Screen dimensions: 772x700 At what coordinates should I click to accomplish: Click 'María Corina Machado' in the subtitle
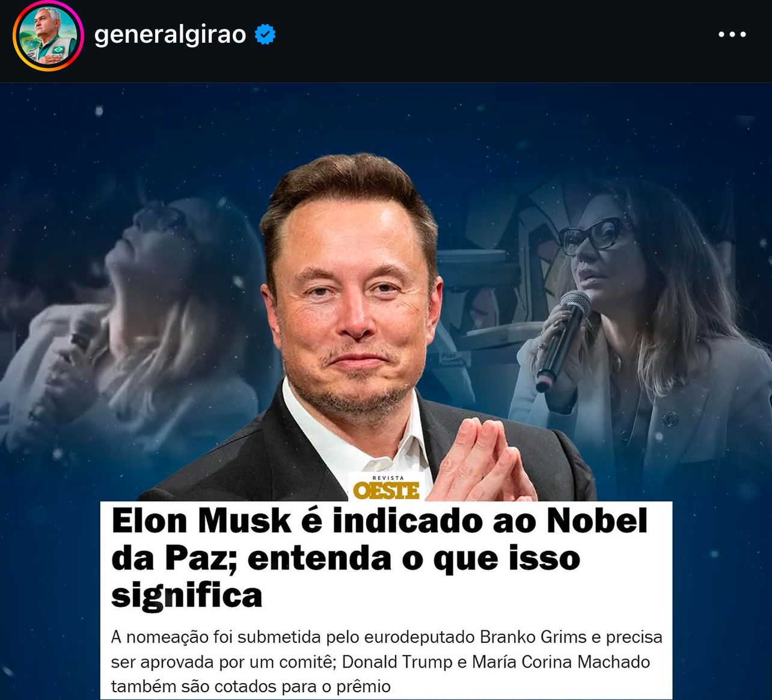point(561,662)
